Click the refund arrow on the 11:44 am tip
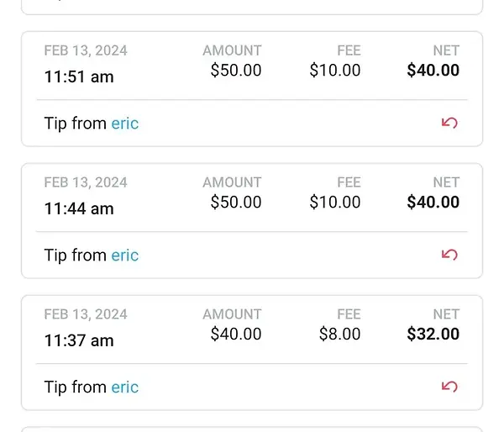 (x=449, y=255)
